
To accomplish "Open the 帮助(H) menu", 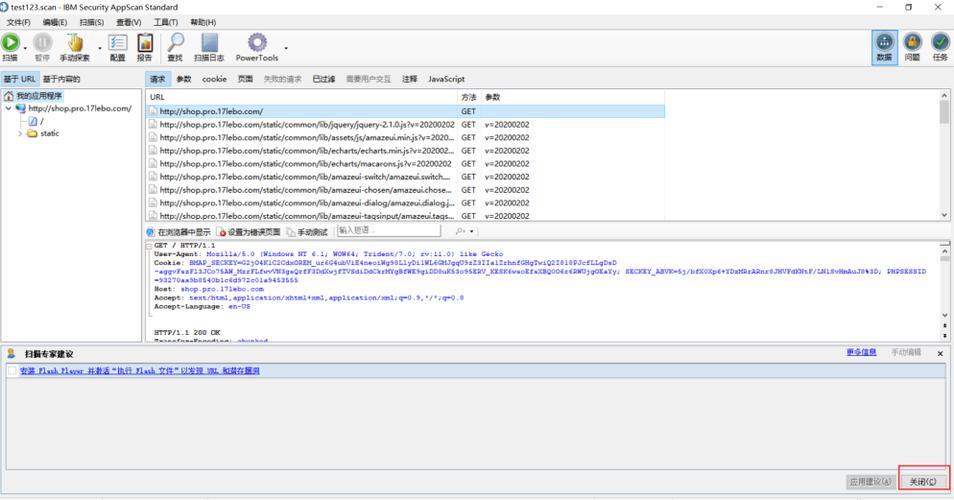I will [x=203, y=22].
